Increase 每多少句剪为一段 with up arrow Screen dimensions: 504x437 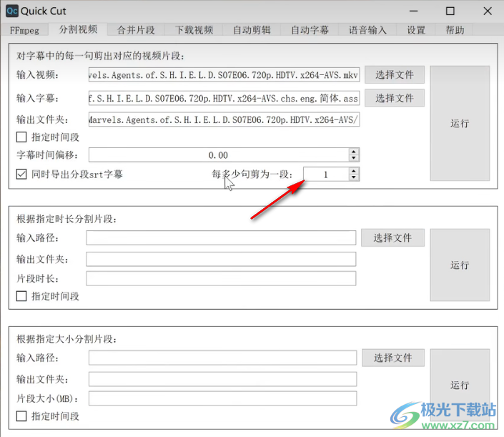(354, 171)
